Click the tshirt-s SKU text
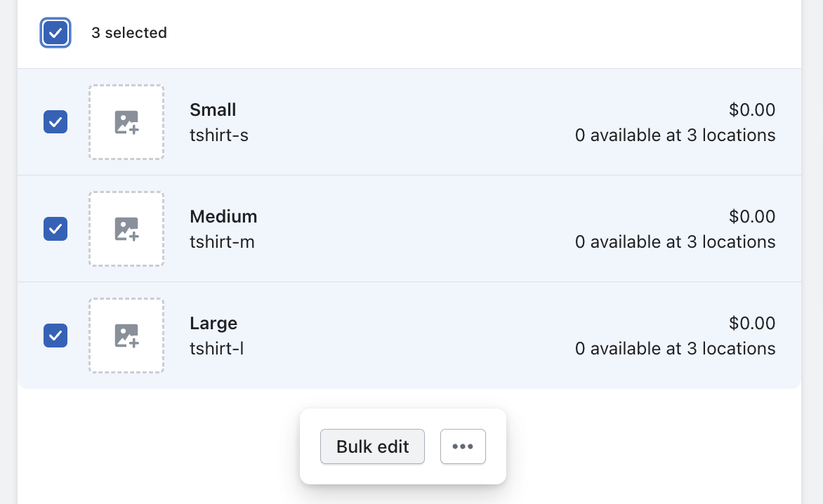The width and height of the screenshot is (823, 504). [x=219, y=135]
